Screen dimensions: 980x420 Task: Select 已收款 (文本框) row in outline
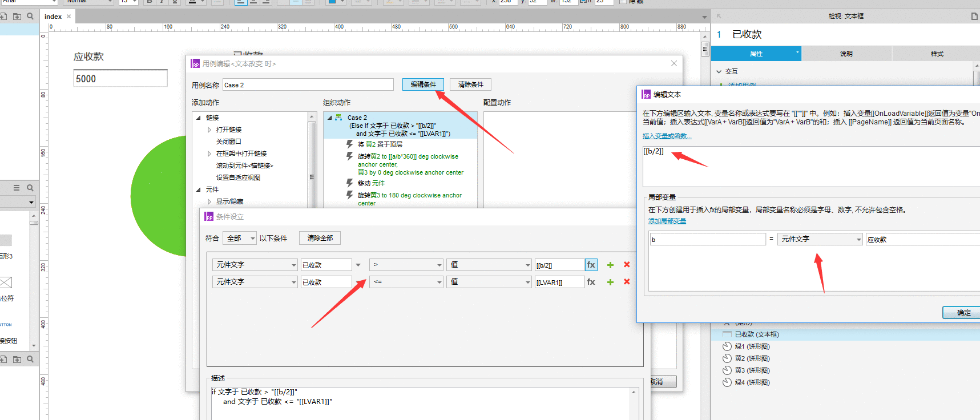click(x=846, y=334)
